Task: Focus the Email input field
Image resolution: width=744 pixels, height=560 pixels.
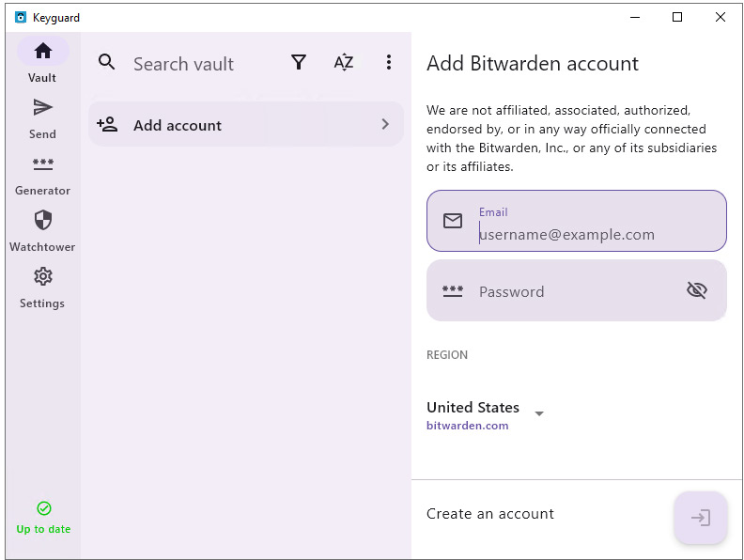Action: 577,221
